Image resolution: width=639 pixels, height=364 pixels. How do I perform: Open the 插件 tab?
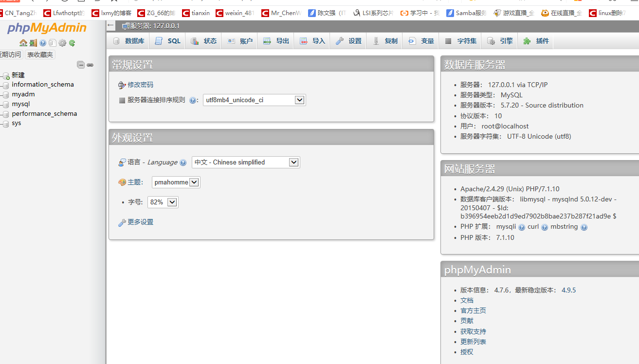[x=536, y=41]
